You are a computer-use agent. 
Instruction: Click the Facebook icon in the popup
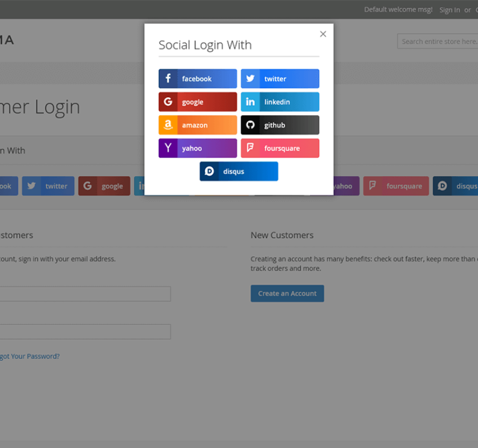click(168, 78)
